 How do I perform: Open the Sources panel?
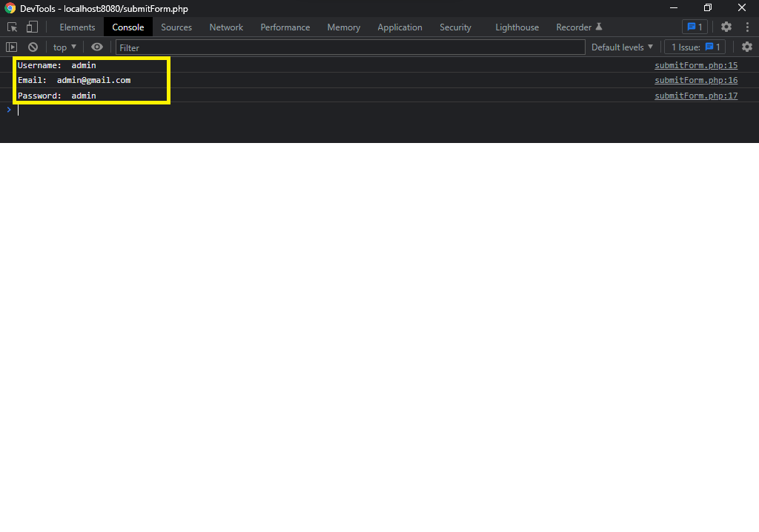[x=176, y=27]
